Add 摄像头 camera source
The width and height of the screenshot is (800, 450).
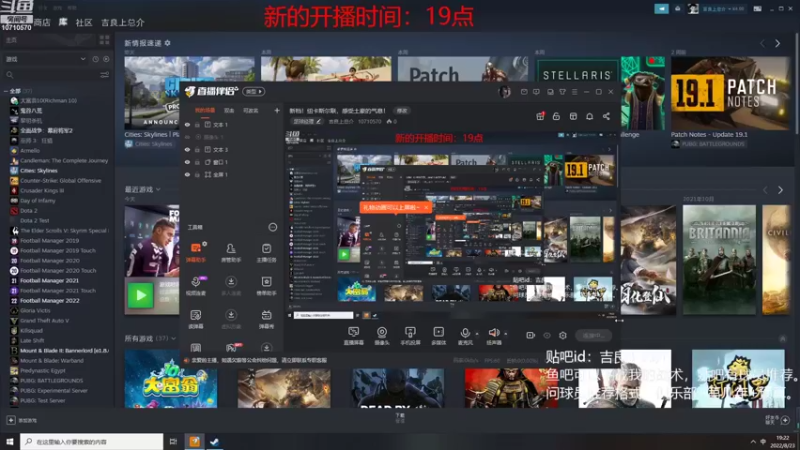tap(382, 336)
